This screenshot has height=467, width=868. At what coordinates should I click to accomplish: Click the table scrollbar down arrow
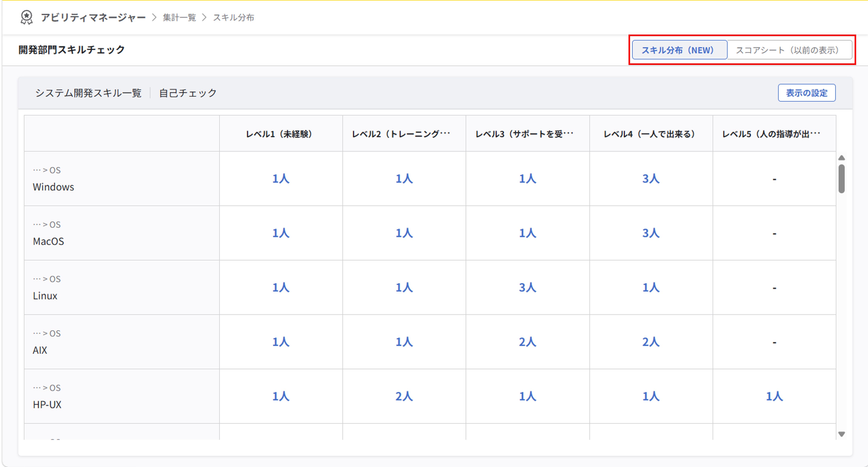[x=841, y=434]
